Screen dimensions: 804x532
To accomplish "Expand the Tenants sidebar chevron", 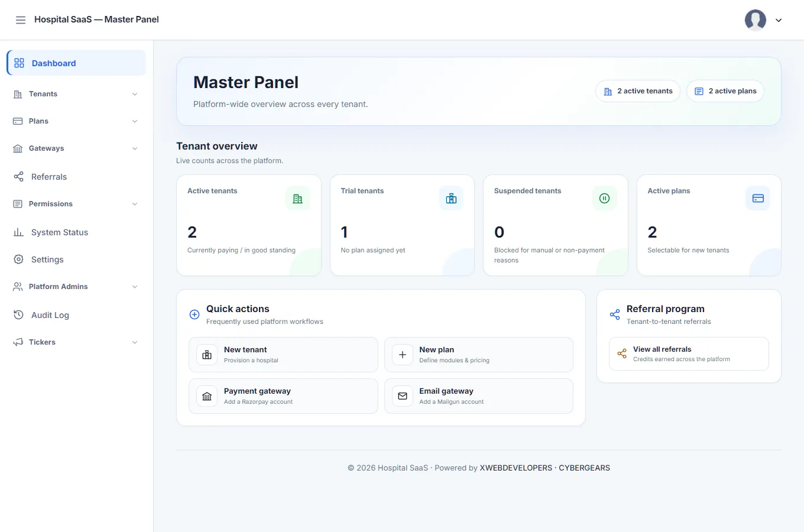I will (x=135, y=94).
